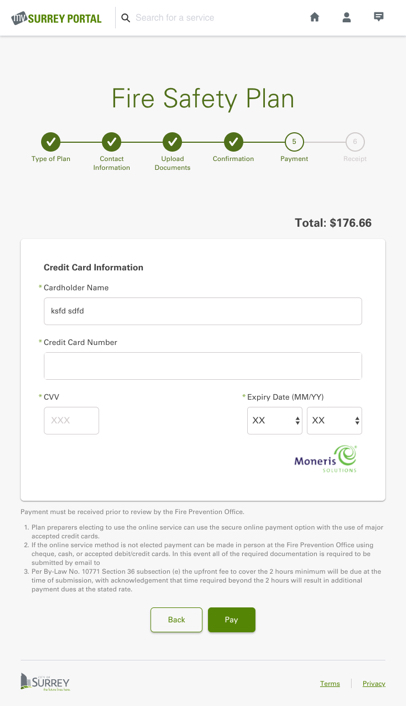Image resolution: width=406 pixels, height=706 pixels.
Task: Go to completed Type of Plan step
Action: click(51, 142)
